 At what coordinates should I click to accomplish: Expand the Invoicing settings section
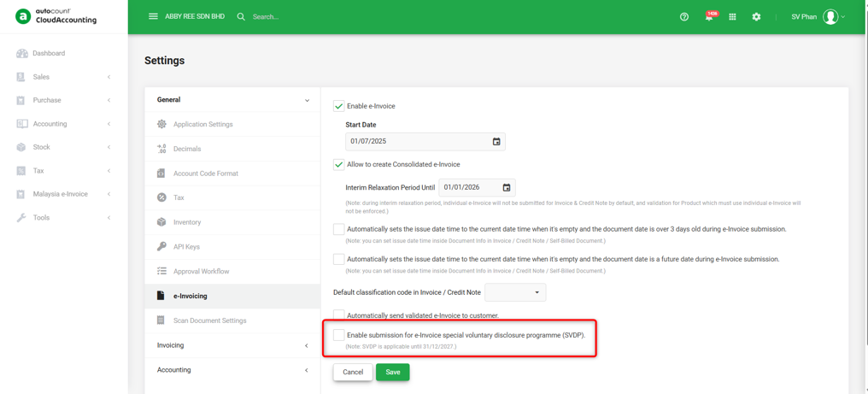click(232, 345)
